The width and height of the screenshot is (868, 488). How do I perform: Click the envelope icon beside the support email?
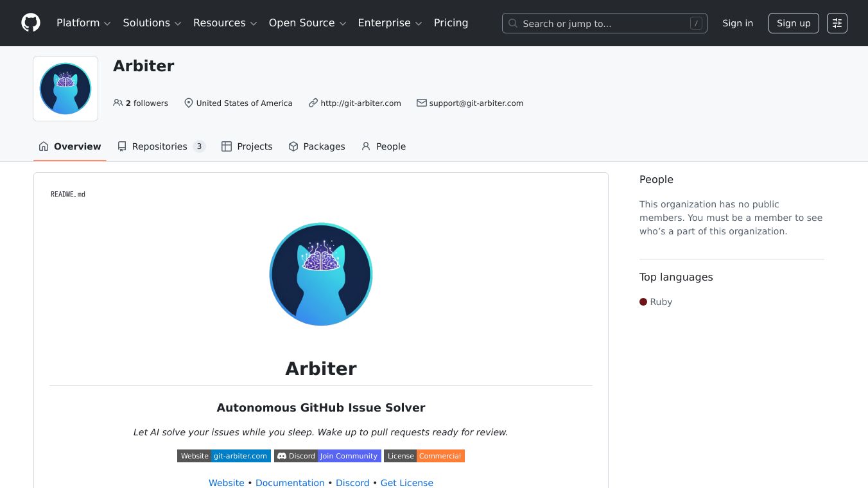pos(422,103)
